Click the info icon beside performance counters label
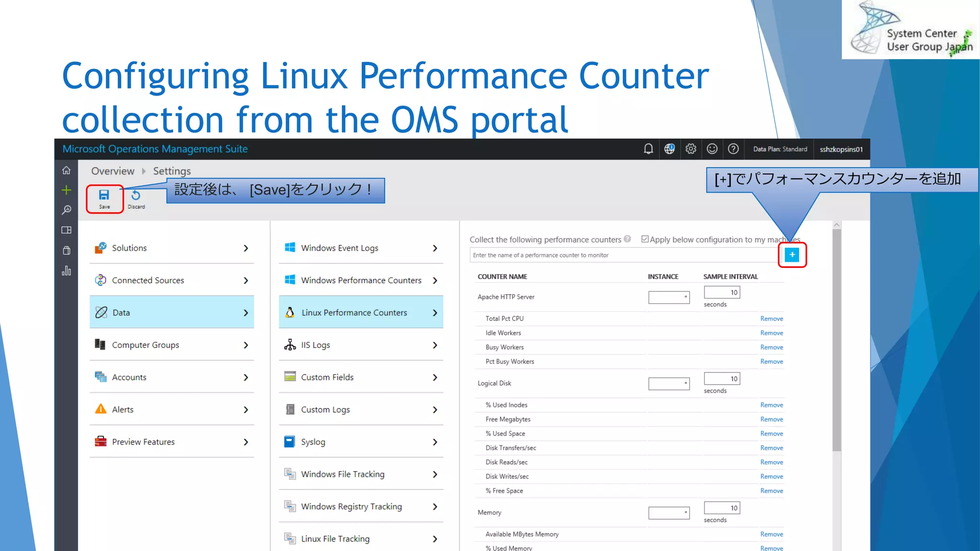 627,239
